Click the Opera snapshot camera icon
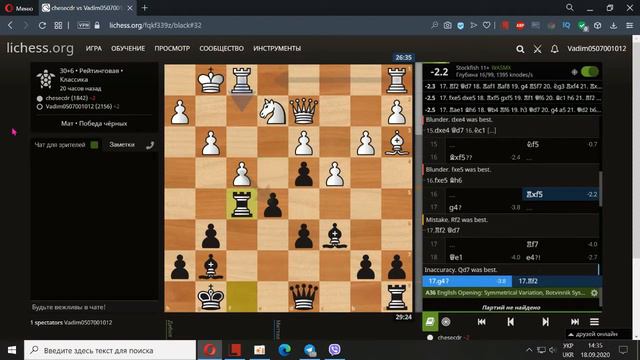 448,25
